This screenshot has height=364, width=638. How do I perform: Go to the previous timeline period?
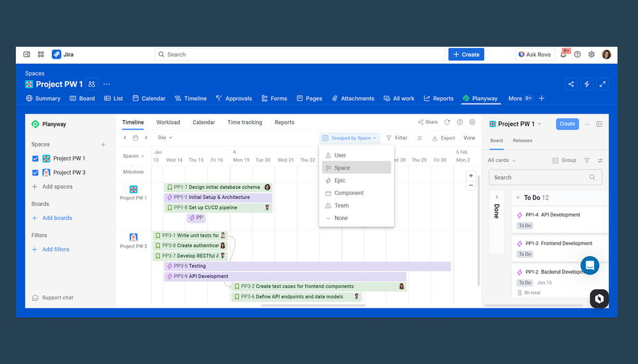click(125, 137)
